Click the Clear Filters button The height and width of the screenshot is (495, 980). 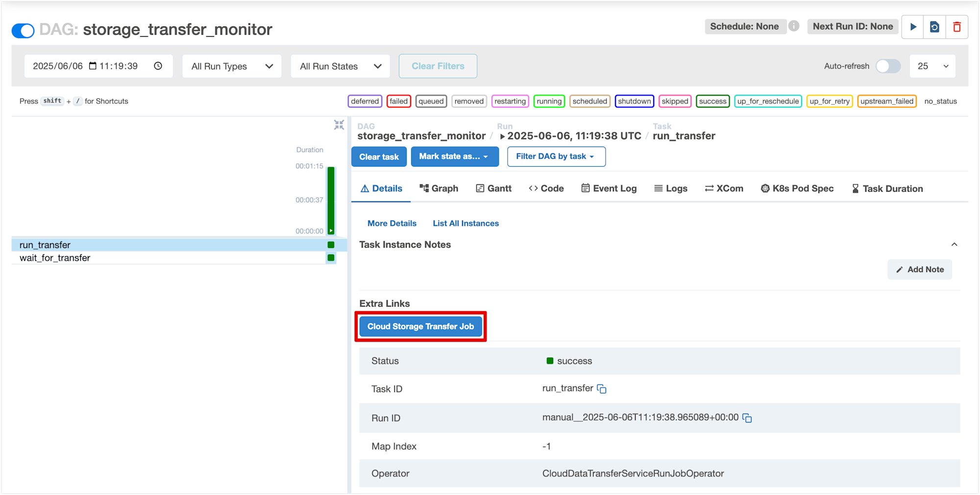pyautogui.click(x=438, y=66)
